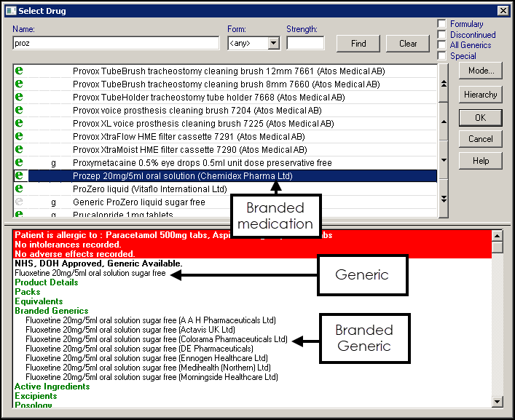
Task: Click the icon beside ProZero liquid Vitaflo
Action: pyautogui.click(x=19, y=189)
